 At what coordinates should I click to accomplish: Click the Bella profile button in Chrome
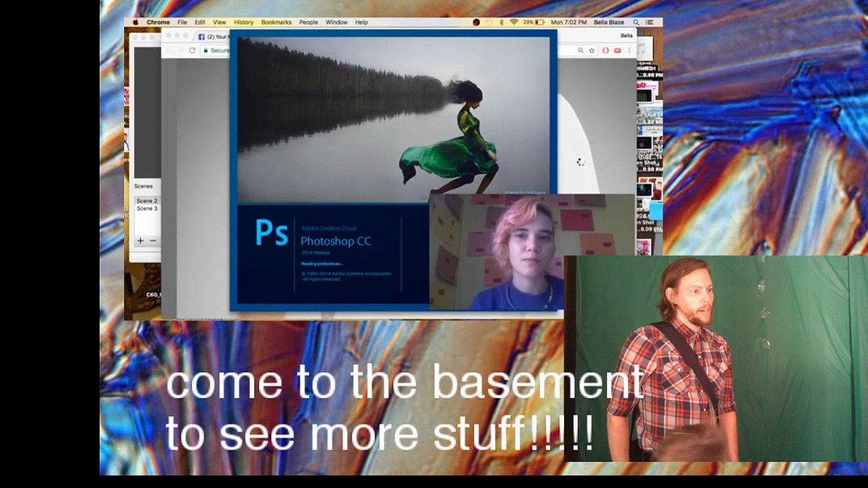pyautogui.click(x=626, y=35)
